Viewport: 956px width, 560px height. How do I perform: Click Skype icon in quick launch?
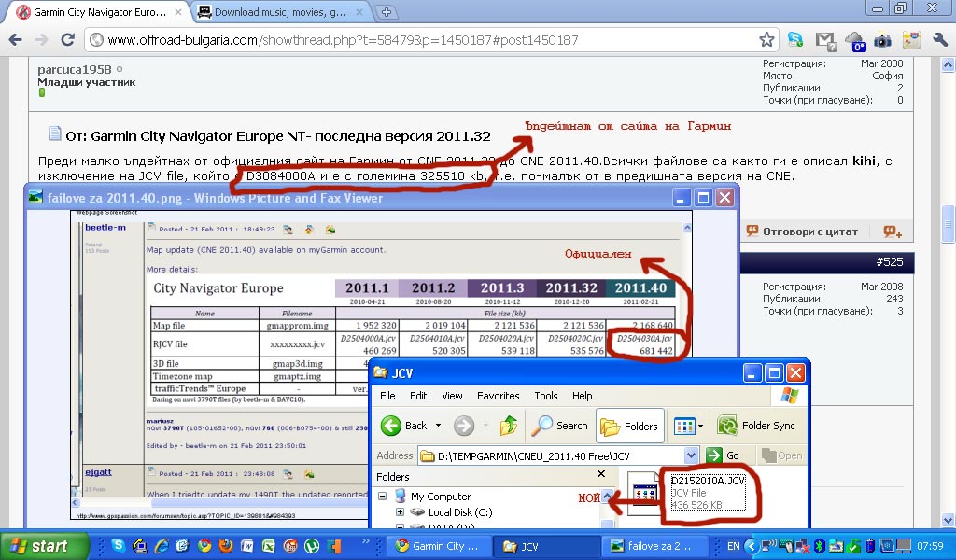click(x=118, y=546)
